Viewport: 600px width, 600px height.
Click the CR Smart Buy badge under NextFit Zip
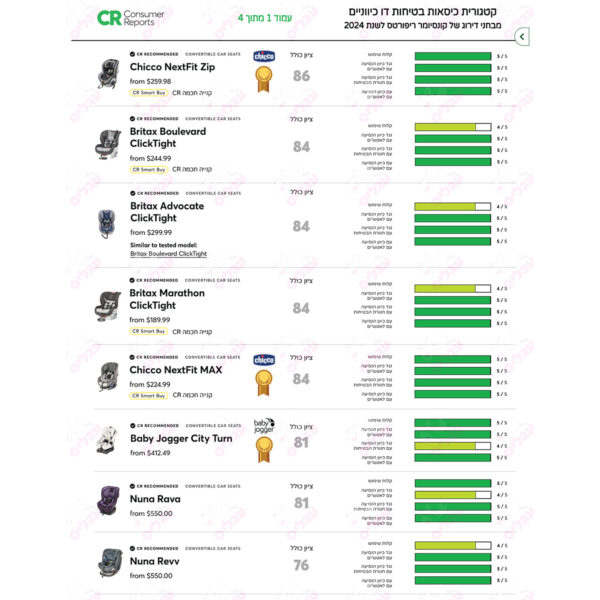149,93
